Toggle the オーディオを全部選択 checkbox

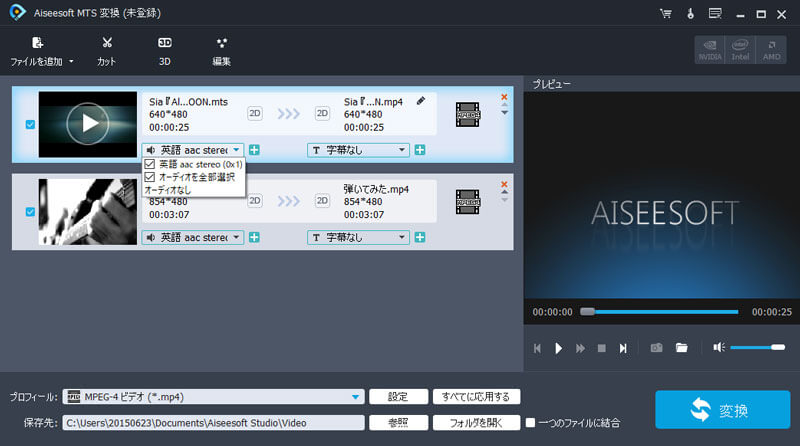150,177
